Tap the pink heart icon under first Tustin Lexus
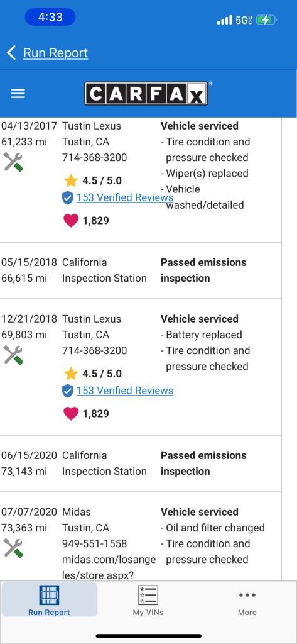Viewport: 297px width, 644px height. pyautogui.click(x=71, y=221)
